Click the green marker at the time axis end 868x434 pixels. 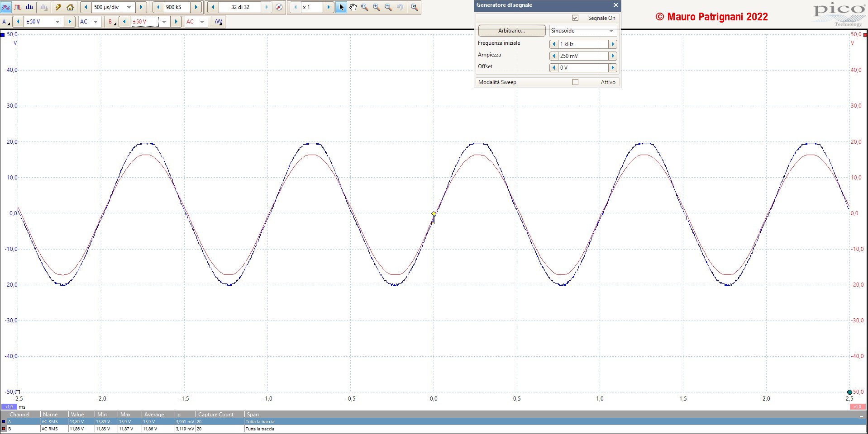[849, 392]
